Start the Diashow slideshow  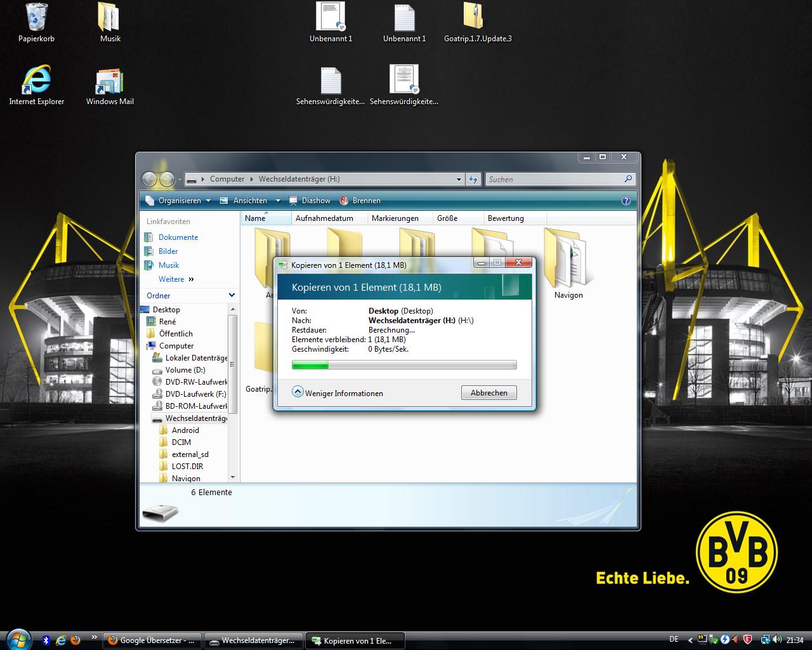[310, 201]
